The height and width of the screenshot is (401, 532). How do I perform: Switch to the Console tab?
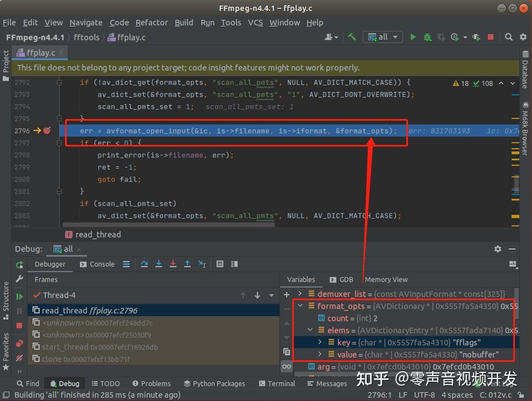pyautogui.click(x=97, y=264)
